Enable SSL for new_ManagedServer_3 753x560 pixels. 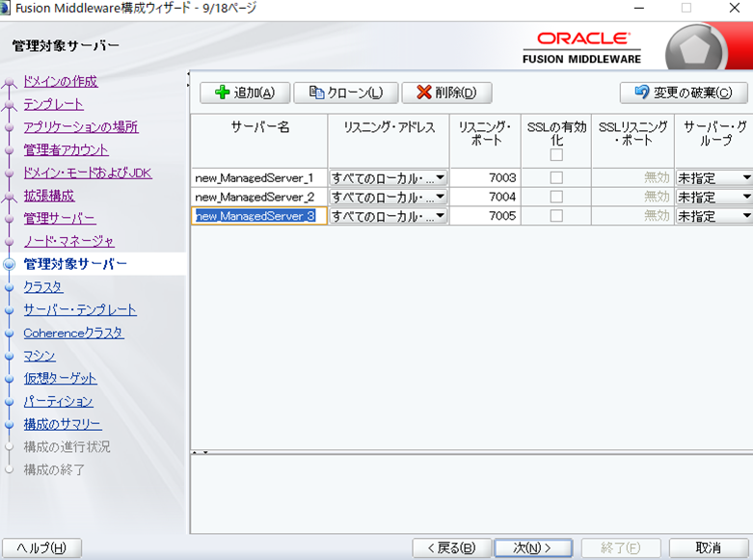(x=556, y=216)
